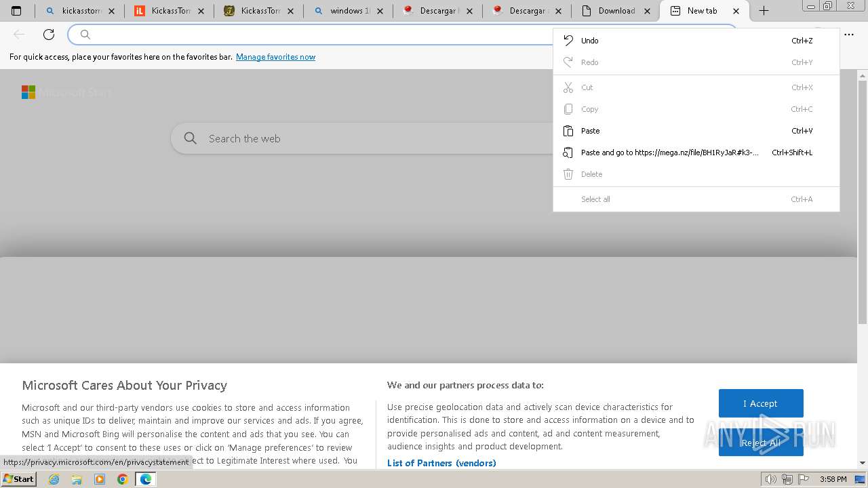Open Internet Explorer from the taskbar
This screenshot has width=868, height=488.
[x=54, y=479]
